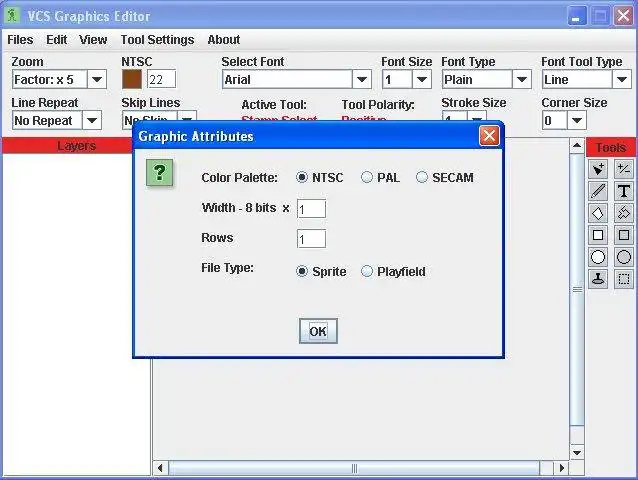Click the brown NTSC color swatch
638x480 pixels.
click(132, 79)
